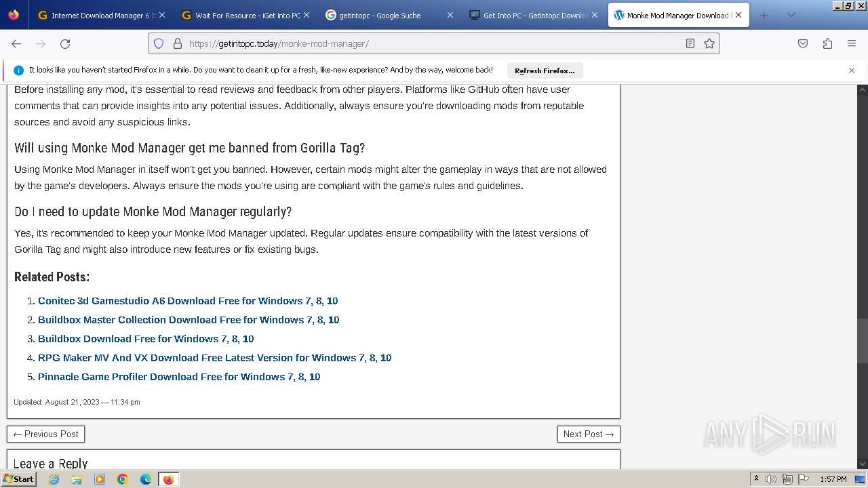Dismiss the Firefox refresh notification bar
This screenshot has height=488, width=868.
[x=852, y=70]
